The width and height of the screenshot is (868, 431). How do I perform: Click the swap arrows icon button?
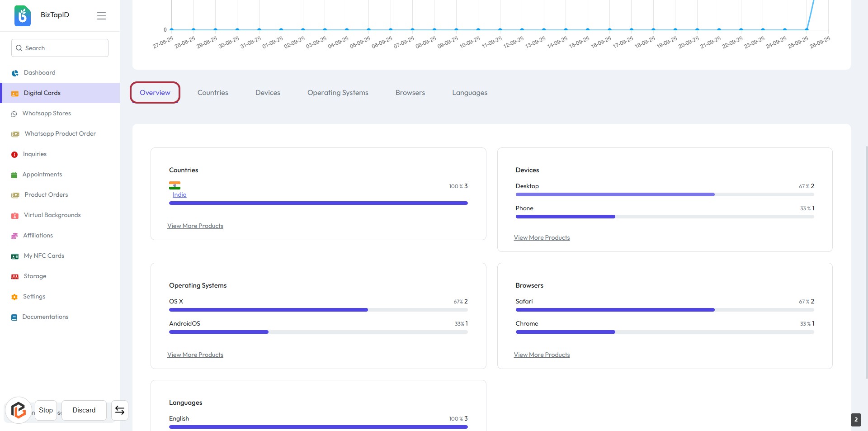tap(120, 410)
